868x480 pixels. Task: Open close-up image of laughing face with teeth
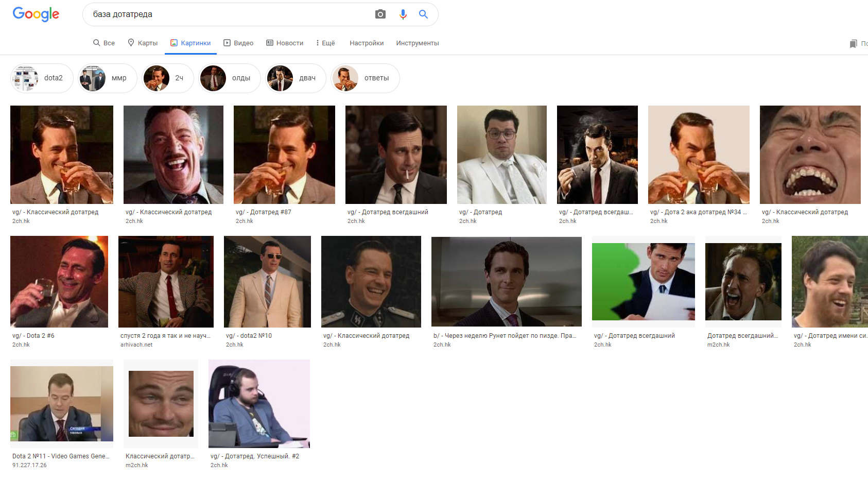pyautogui.click(x=810, y=155)
